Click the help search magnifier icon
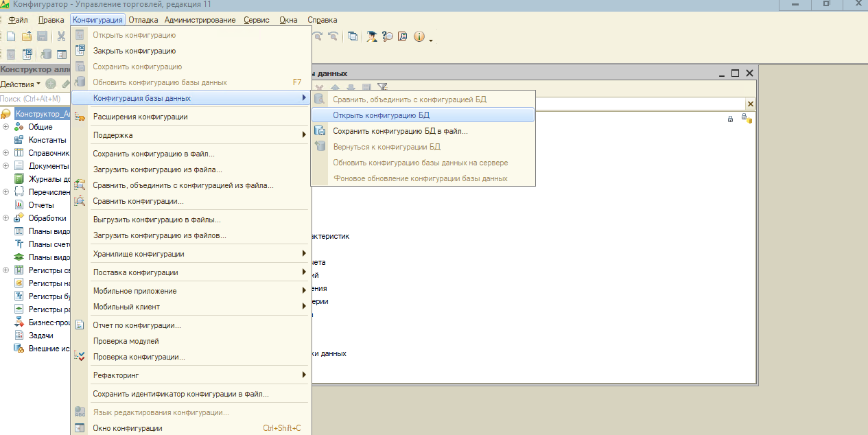Viewport: 868px width, 435px height. click(x=388, y=36)
